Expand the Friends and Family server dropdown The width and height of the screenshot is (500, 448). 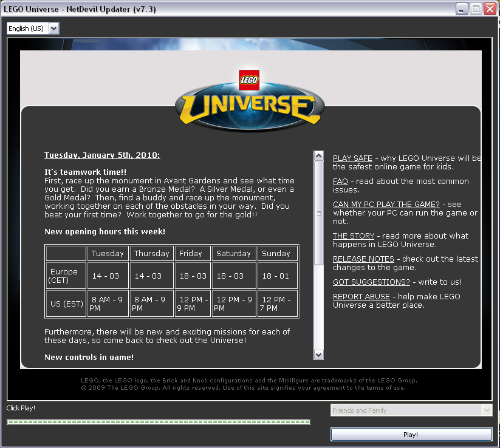[x=411, y=410]
